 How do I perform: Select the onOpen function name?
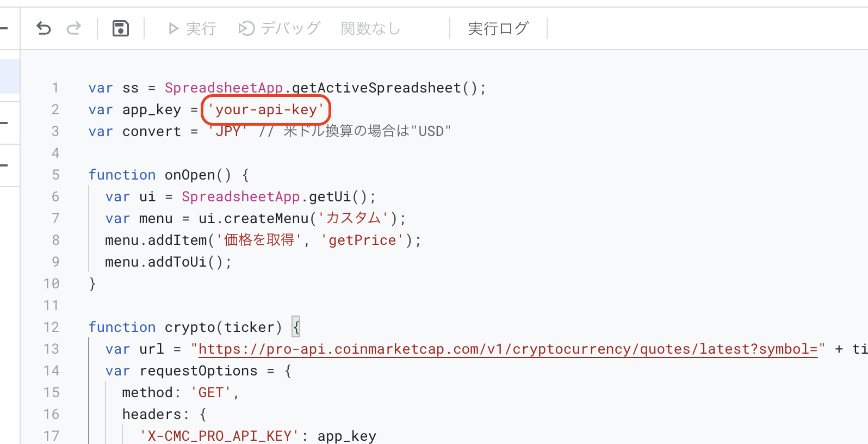pos(190,175)
